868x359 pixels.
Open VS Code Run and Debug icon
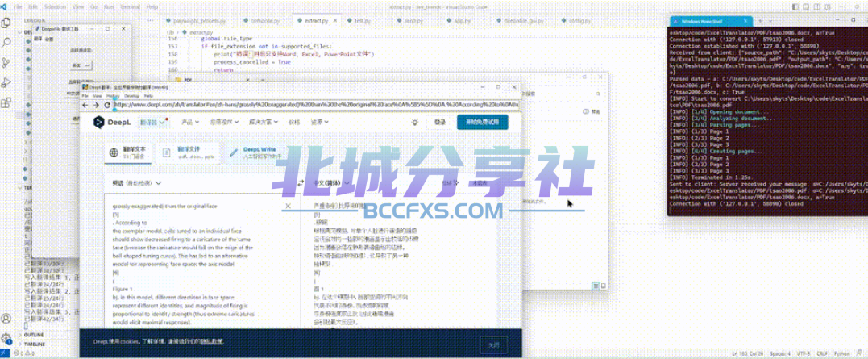point(6,82)
